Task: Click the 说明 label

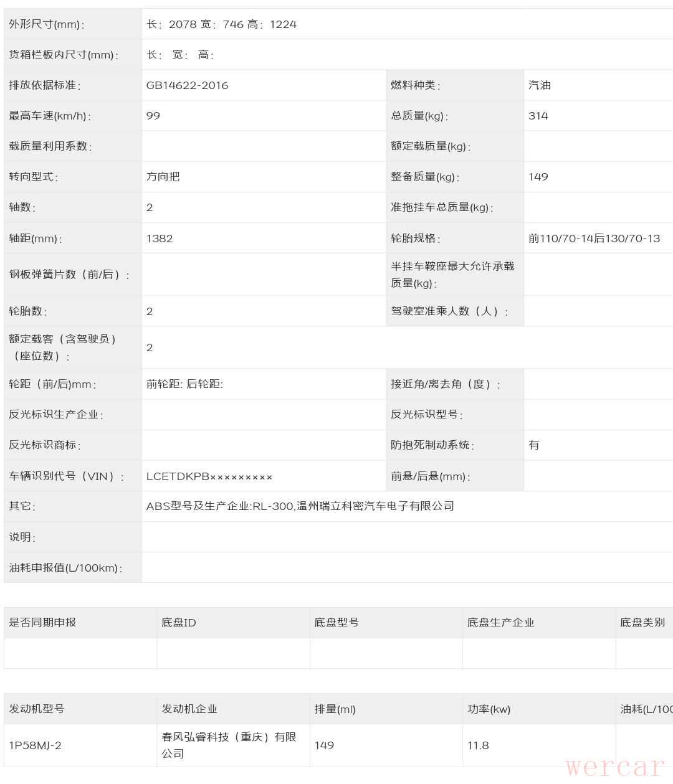Action: [x=22, y=537]
